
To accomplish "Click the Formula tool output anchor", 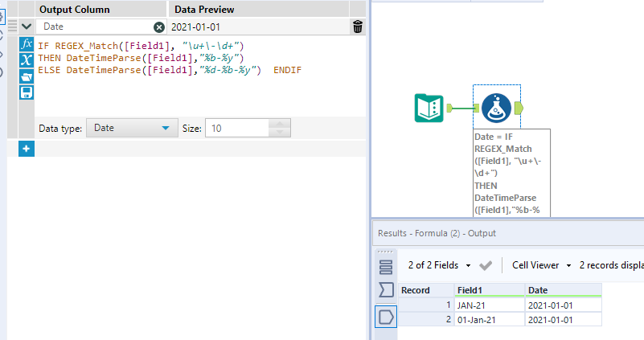I will [x=519, y=108].
